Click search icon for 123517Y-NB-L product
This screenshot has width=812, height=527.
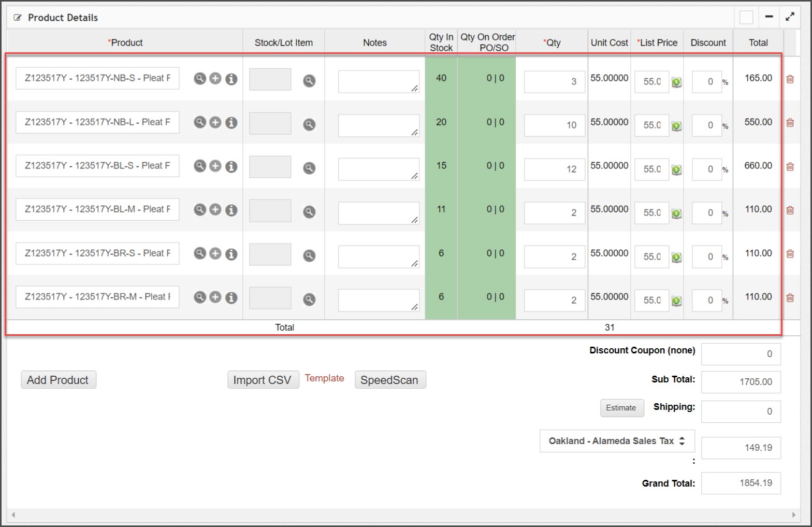200,122
